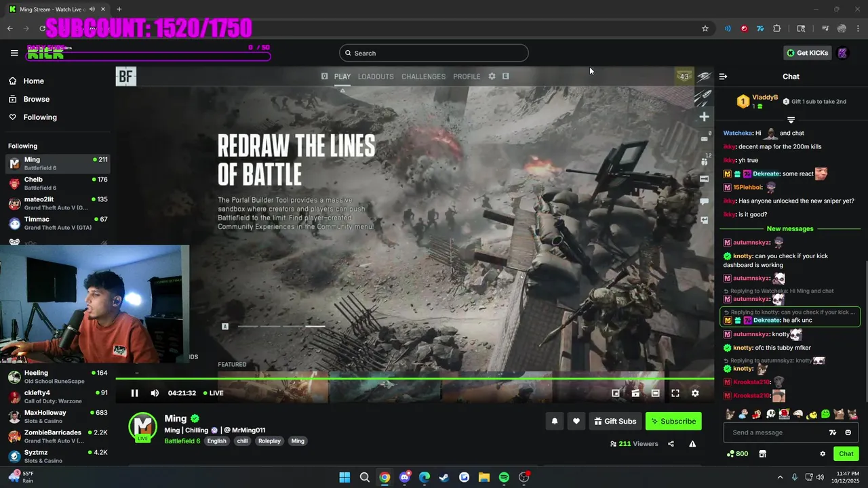Collapse chat panel with arrow icon
Viewport: 868px width, 488px height.
(723, 77)
